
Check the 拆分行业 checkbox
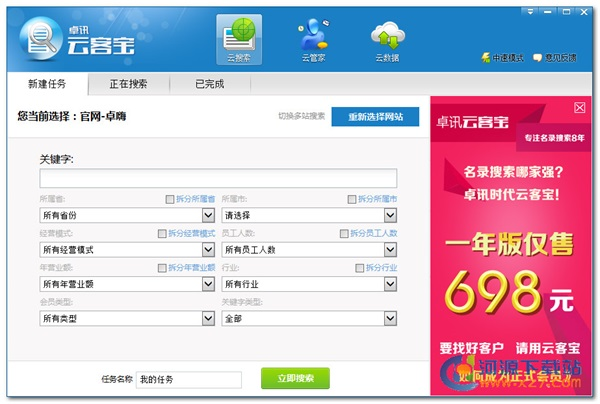click(359, 267)
